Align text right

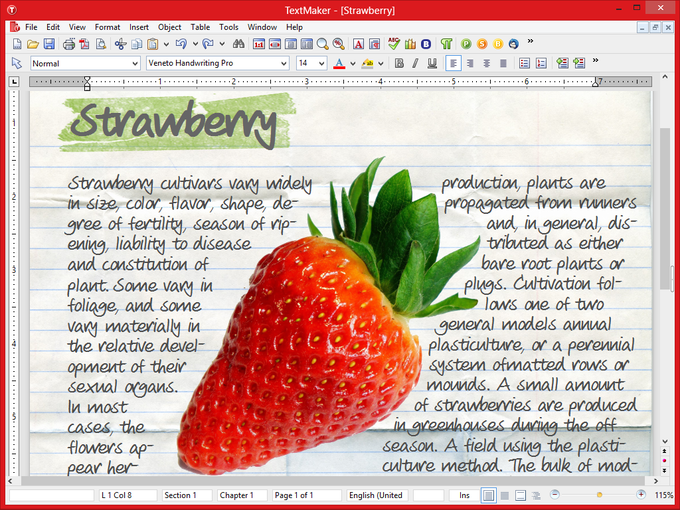pyautogui.click(x=470, y=63)
